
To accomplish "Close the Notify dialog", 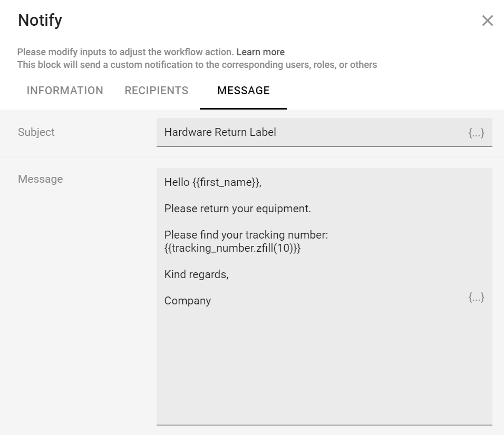I will 487,21.
